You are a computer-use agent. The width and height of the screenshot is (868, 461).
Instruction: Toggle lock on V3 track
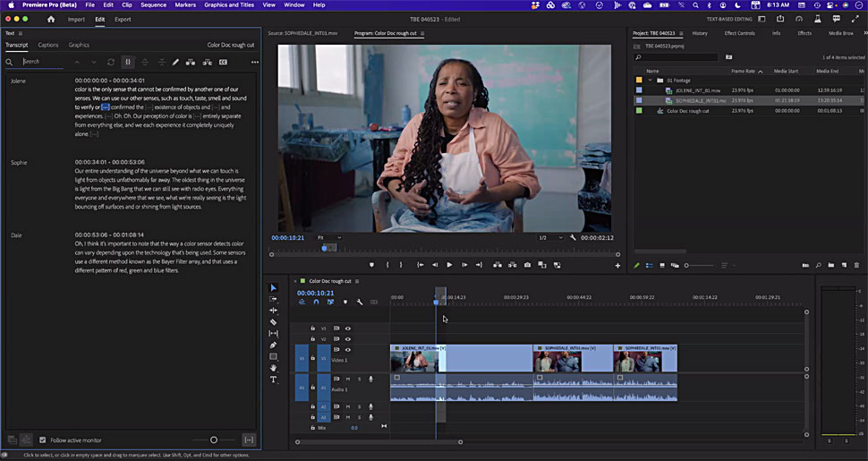(313, 329)
